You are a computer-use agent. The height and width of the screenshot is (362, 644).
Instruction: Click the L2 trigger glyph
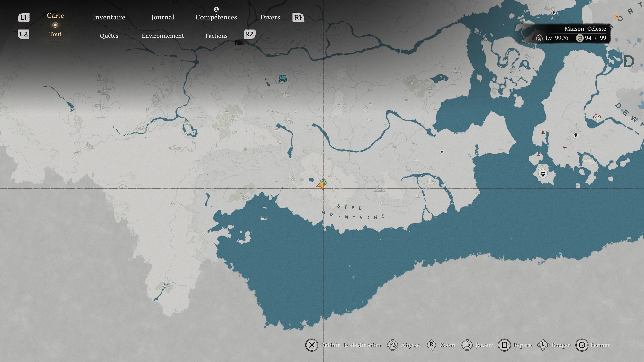pyautogui.click(x=23, y=34)
